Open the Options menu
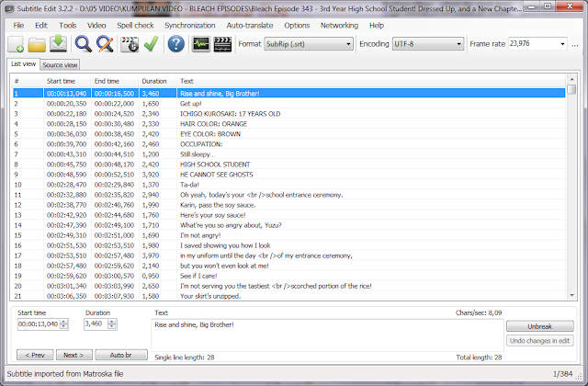The height and width of the screenshot is (386, 588). [297, 26]
